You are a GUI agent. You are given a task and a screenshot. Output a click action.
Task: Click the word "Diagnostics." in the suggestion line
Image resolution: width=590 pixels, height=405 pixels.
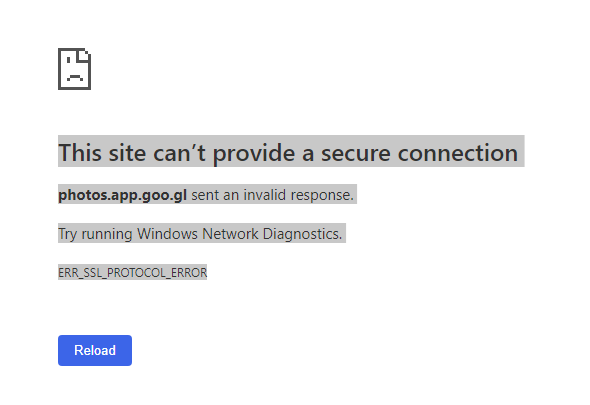303,234
